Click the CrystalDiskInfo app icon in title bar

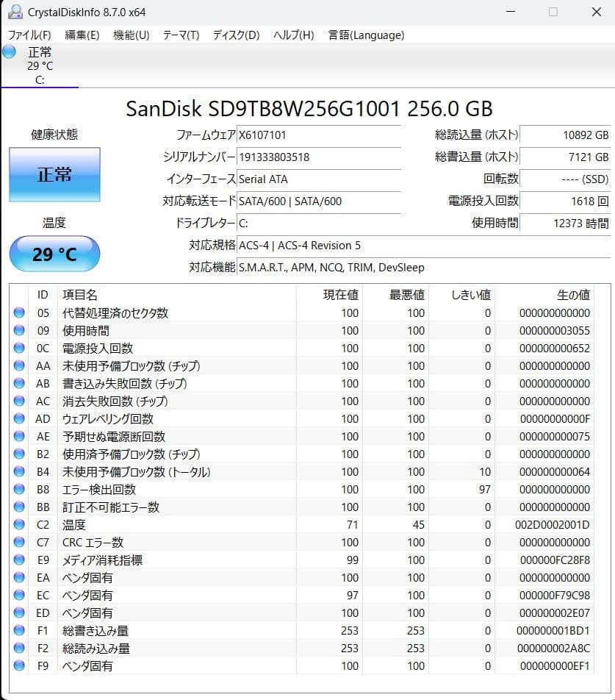pyautogui.click(x=15, y=12)
